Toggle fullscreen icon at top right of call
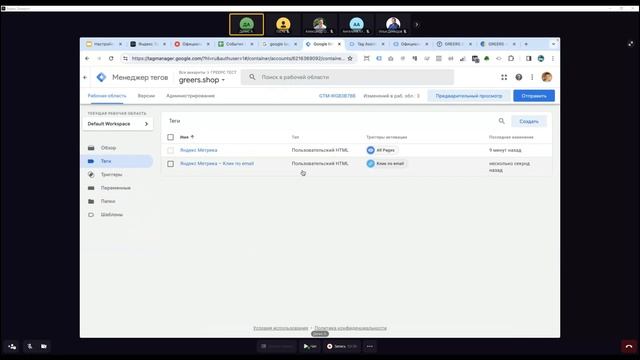The width and height of the screenshot is (640, 360). (631, 43)
